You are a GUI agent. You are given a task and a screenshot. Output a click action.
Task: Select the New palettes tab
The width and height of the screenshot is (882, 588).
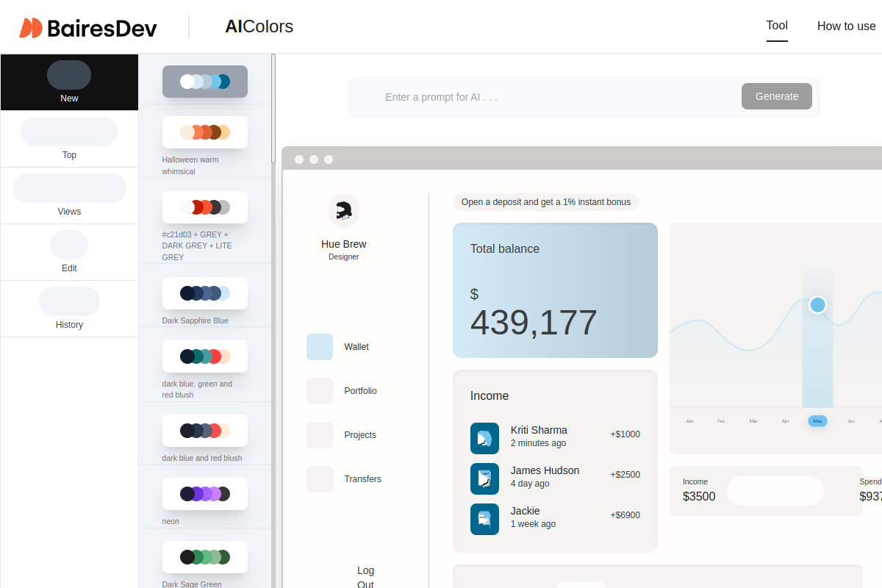(69, 82)
